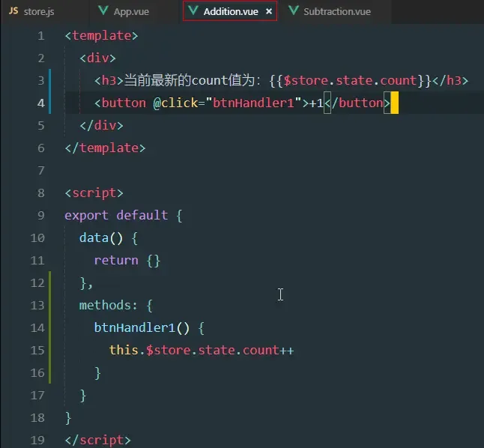The image size is (484, 448).
Task: Click the closing </div> tag on line 5
Action: tap(101, 126)
